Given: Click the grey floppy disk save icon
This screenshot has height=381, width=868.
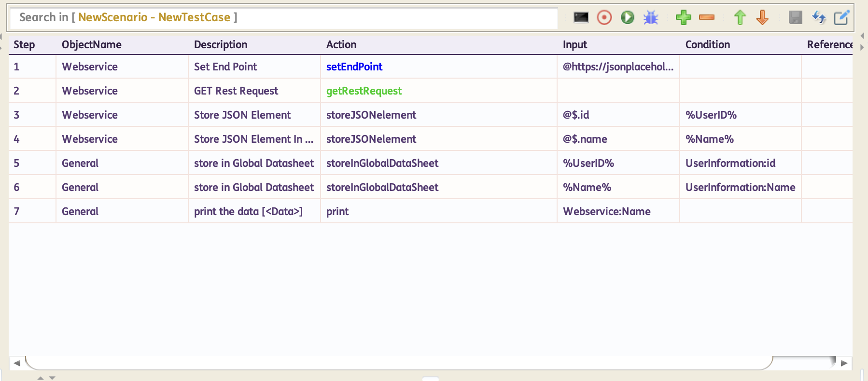Looking at the screenshot, I should click(x=795, y=18).
